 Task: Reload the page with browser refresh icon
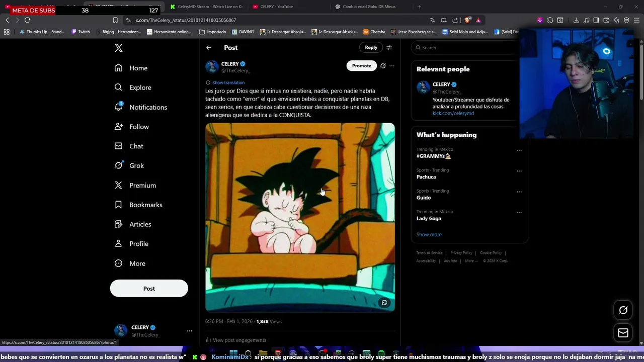pos(27,20)
